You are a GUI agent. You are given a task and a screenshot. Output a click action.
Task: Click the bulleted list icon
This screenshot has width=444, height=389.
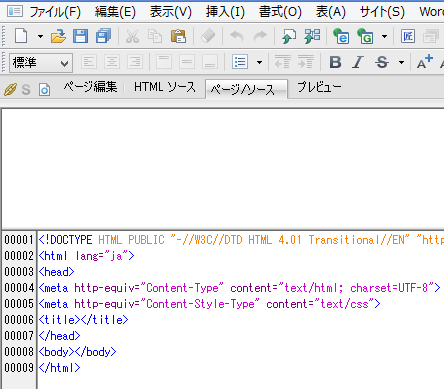tap(240, 62)
